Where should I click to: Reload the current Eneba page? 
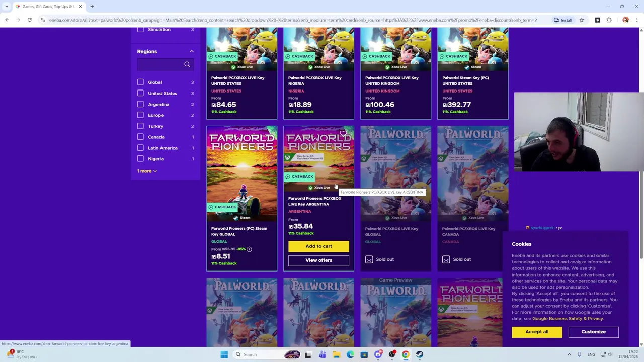coord(29,20)
